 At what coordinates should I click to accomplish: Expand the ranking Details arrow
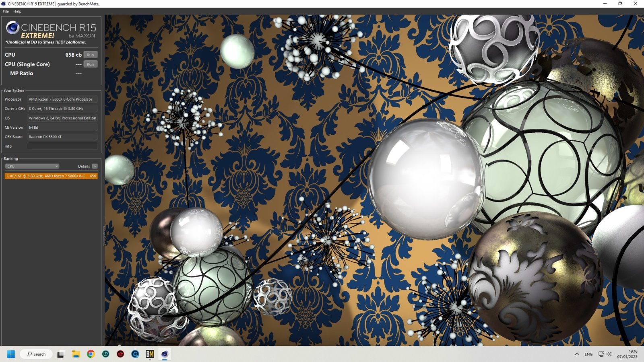[95, 166]
